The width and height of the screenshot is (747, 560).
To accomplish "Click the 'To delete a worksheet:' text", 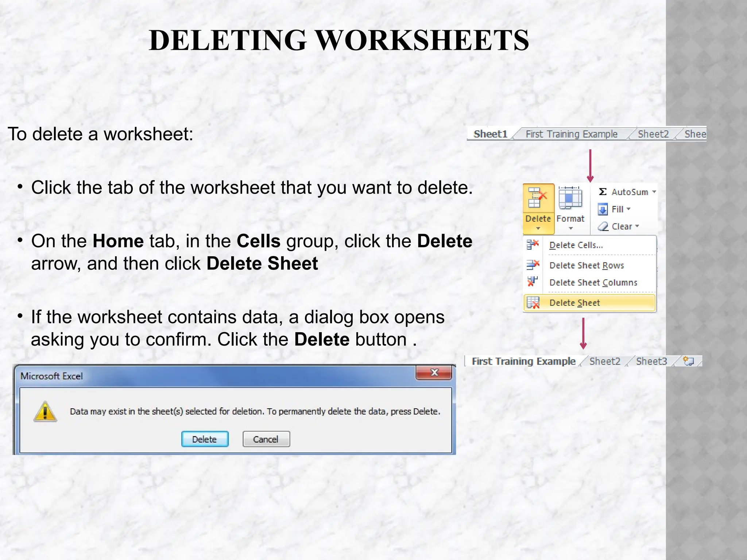I will click(100, 134).
